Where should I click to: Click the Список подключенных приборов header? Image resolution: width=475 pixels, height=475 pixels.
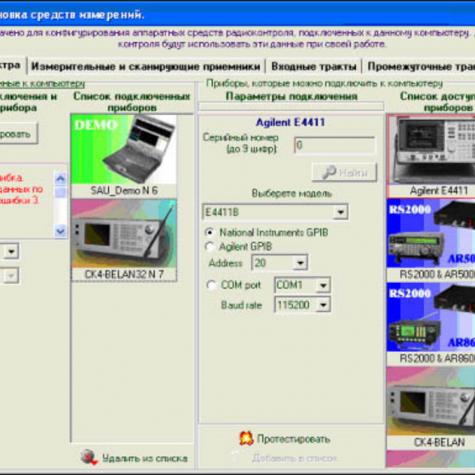click(x=132, y=102)
